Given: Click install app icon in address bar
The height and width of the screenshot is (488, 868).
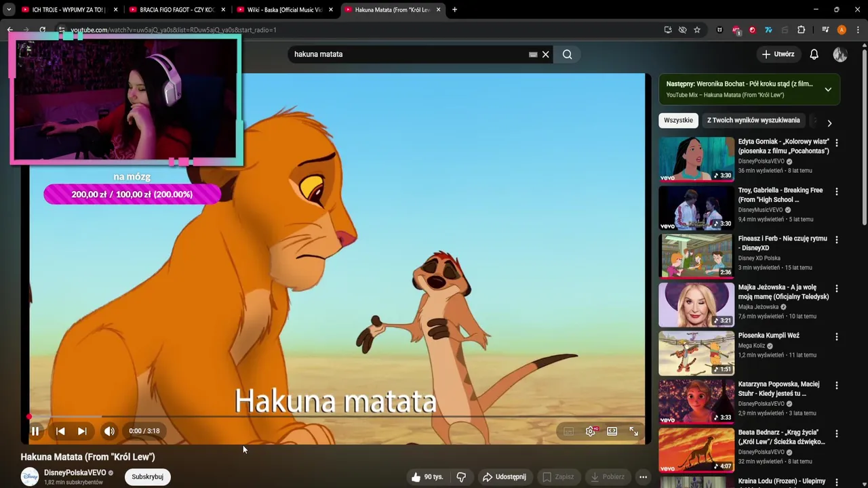Looking at the screenshot, I should pos(668,30).
